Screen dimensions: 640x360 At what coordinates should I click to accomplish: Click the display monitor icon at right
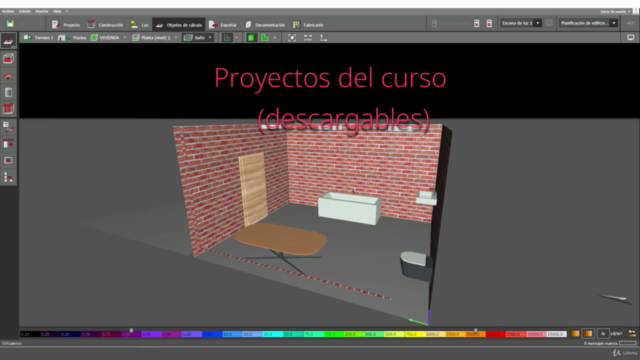pyautogui.click(x=631, y=38)
